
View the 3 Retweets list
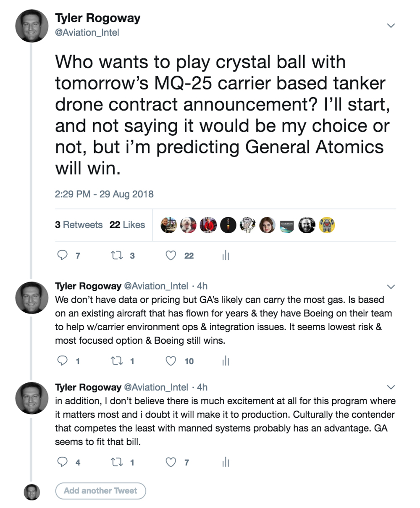point(79,225)
